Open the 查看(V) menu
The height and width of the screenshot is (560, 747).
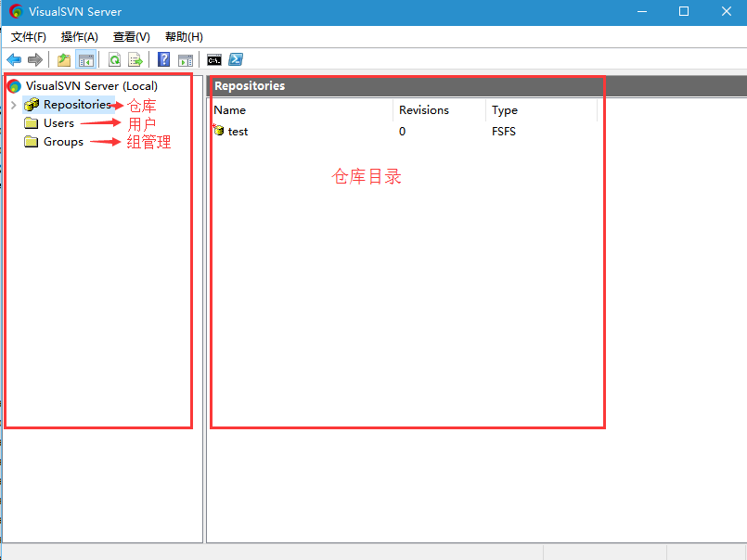click(x=132, y=37)
